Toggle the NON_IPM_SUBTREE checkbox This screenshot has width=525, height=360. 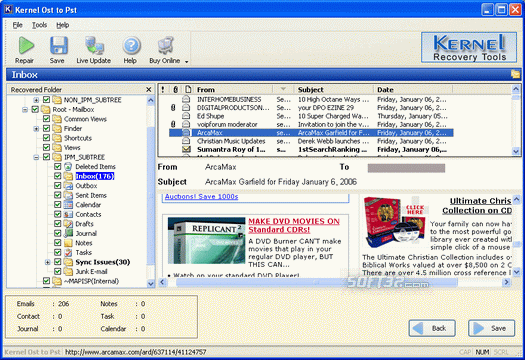46,99
